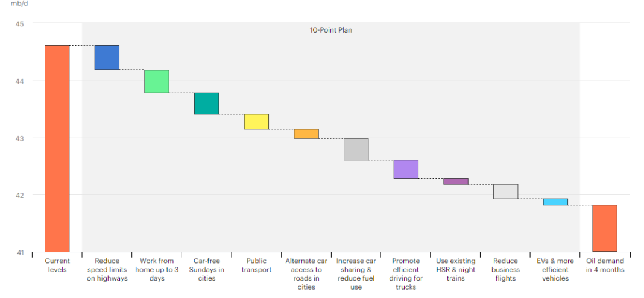This screenshot has height=298, width=644.
Task: Click the Oil demand in 4 months label
Action: [x=605, y=265]
